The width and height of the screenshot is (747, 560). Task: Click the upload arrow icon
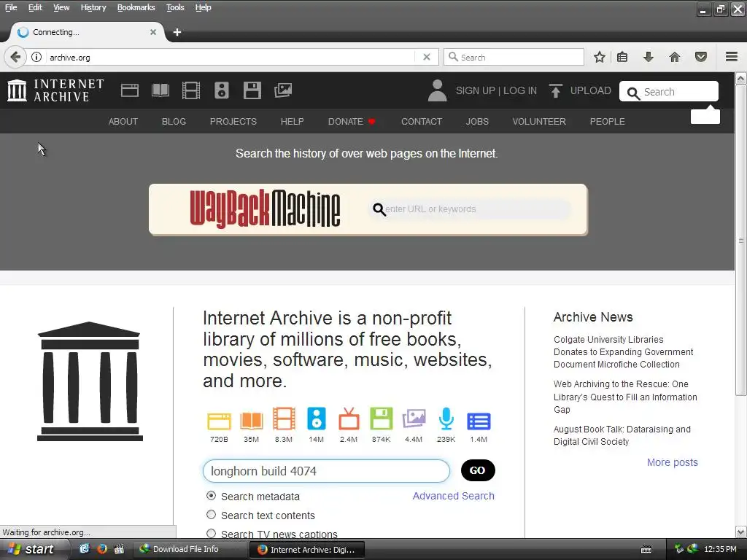(555, 90)
